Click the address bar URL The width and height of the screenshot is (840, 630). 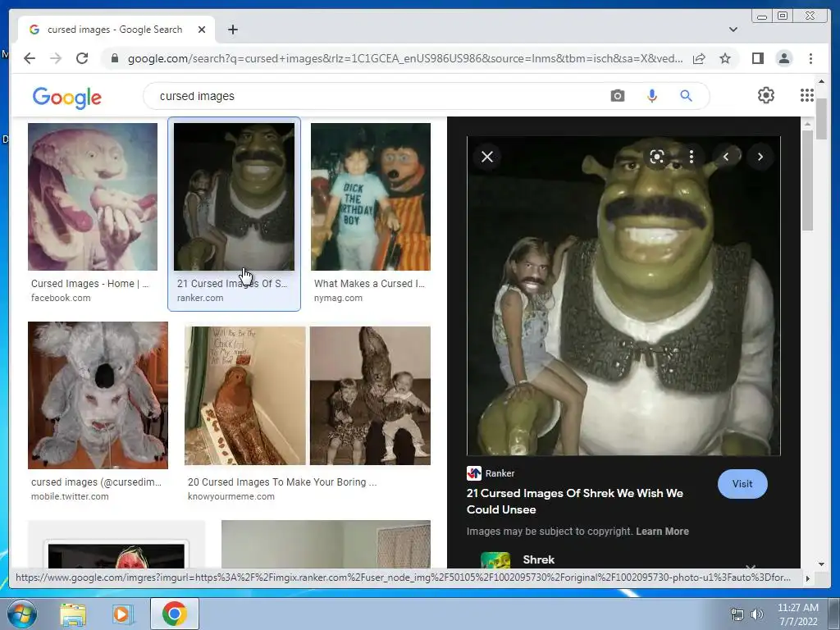(405, 58)
